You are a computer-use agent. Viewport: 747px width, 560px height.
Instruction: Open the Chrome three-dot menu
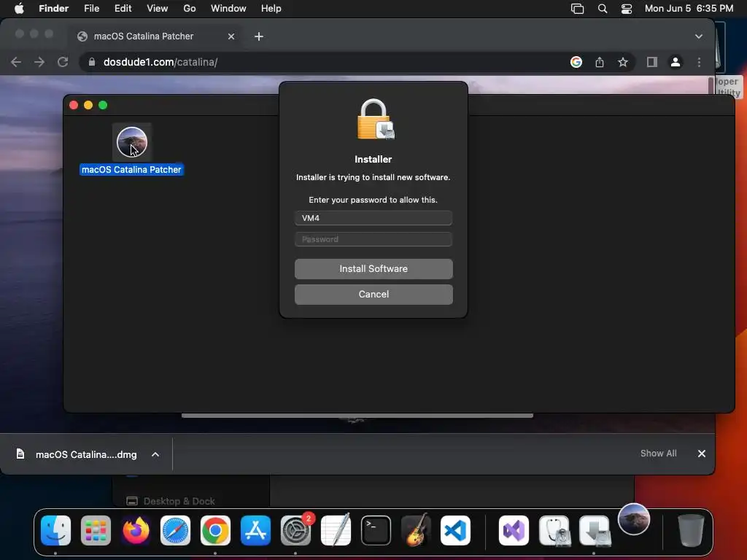point(699,62)
